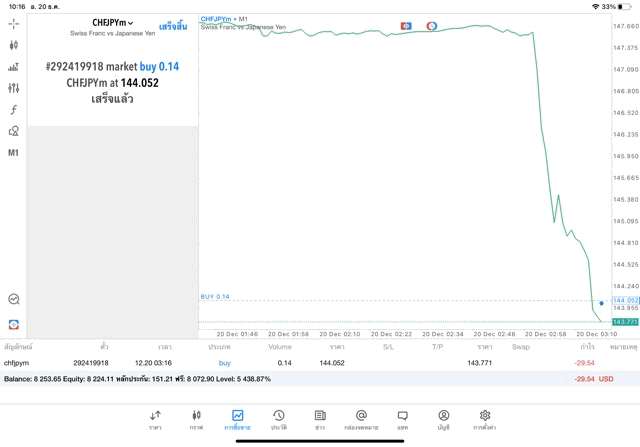Click the wifi status icon
640x447 pixels.
[596, 7]
